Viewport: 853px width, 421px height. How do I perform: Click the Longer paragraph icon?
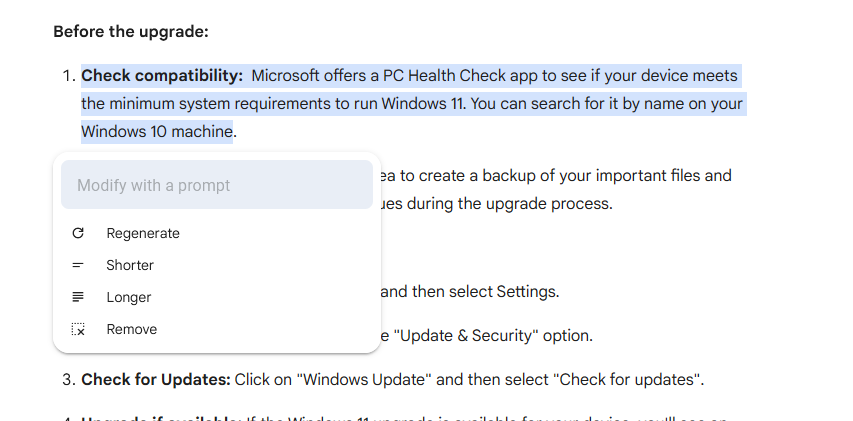tap(78, 297)
